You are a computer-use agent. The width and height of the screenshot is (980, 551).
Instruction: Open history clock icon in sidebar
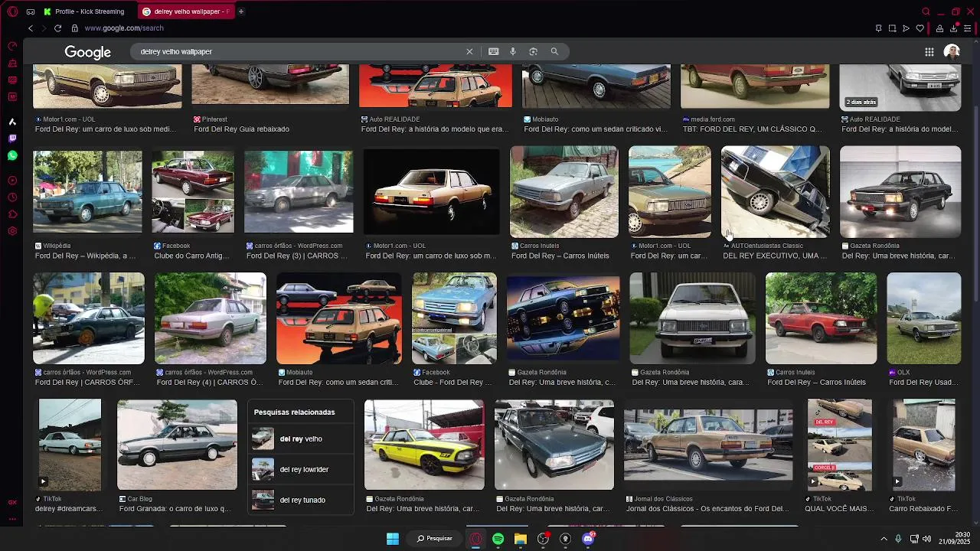point(12,197)
